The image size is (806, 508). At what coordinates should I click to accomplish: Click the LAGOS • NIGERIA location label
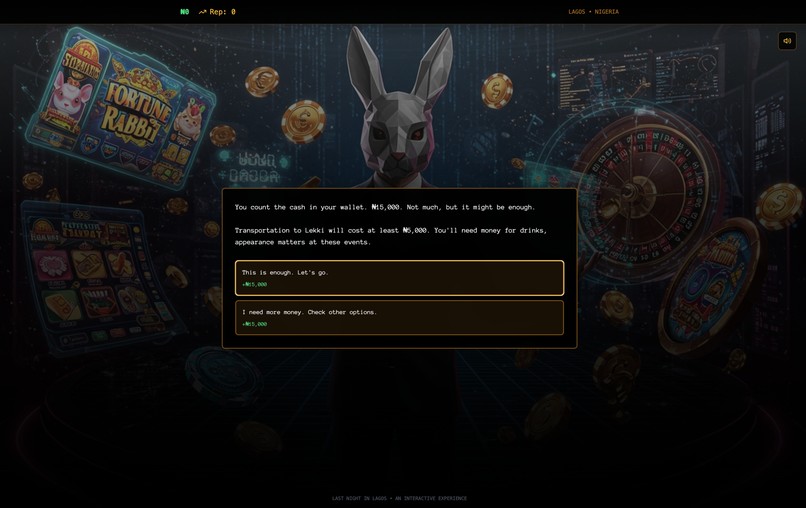click(593, 12)
